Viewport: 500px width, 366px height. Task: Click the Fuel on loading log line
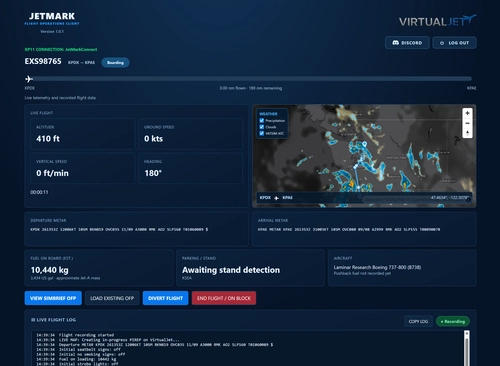[76, 359]
